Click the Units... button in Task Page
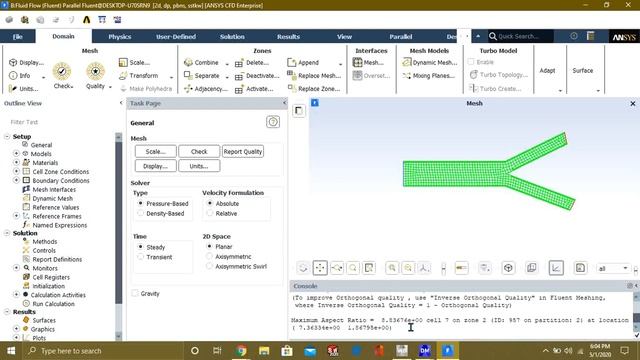This screenshot has width=640, height=360. [199, 166]
